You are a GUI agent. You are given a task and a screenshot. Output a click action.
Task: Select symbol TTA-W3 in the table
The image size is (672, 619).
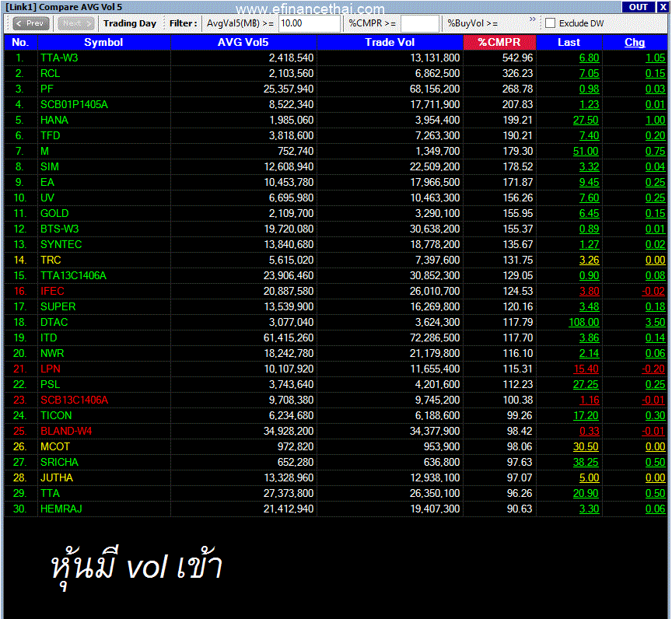(59, 58)
